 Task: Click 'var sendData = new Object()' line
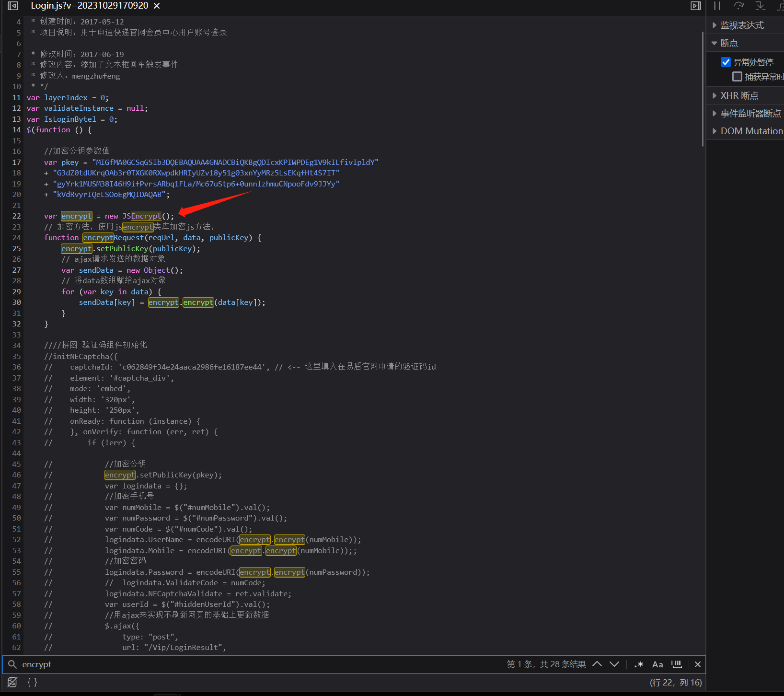point(122,270)
